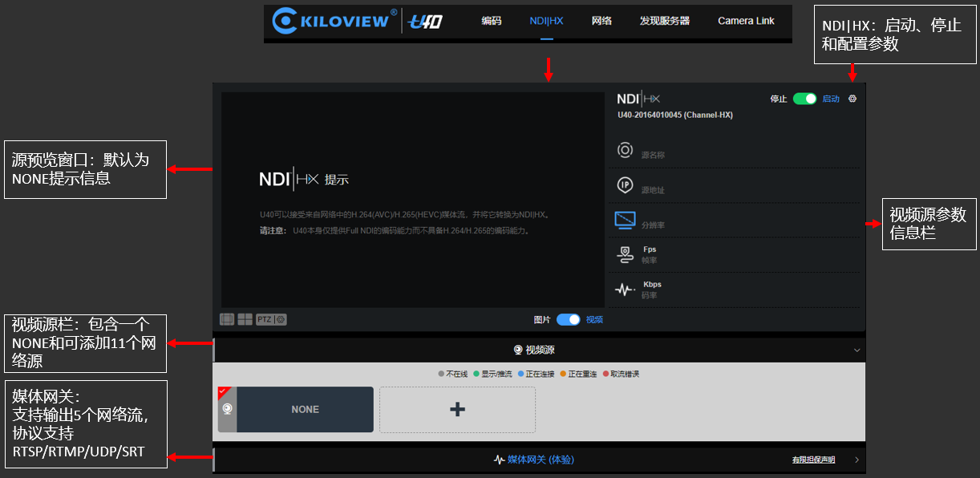This screenshot has width=980, height=478.
Task: Switch preview to single-view layout icon
Action: pyautogui.click(x=227, y=319)
